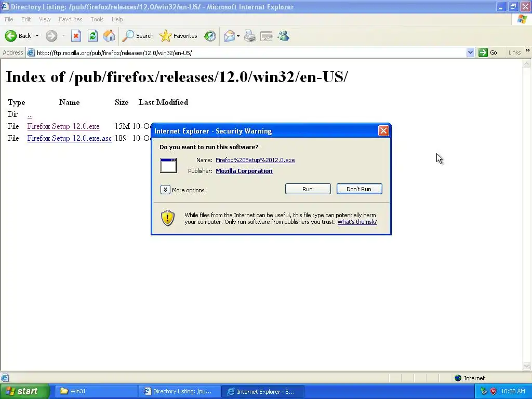This screenshot has width=532, height=399.
Task: Open Mozilla Corporation publisher link
Action: [244, 171]
